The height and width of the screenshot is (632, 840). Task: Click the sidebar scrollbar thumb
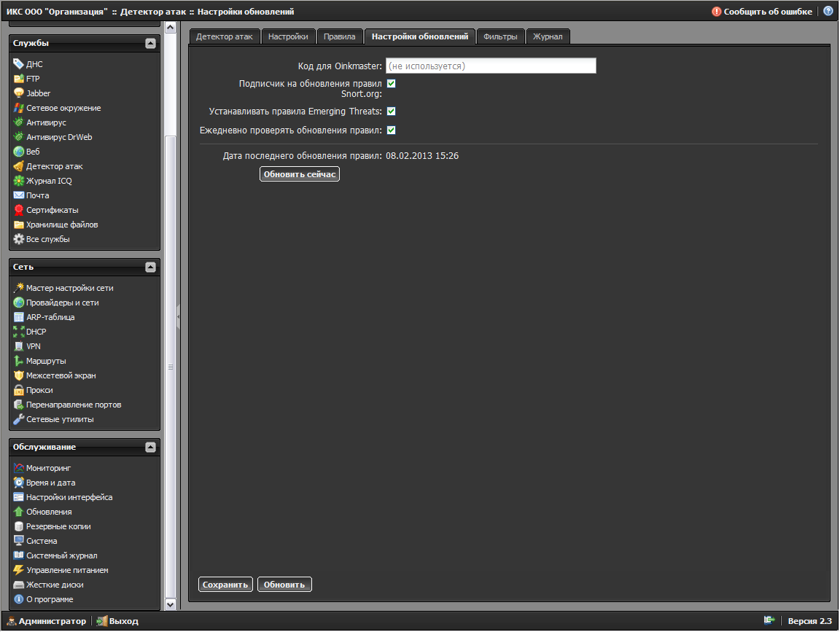(171, 367)
